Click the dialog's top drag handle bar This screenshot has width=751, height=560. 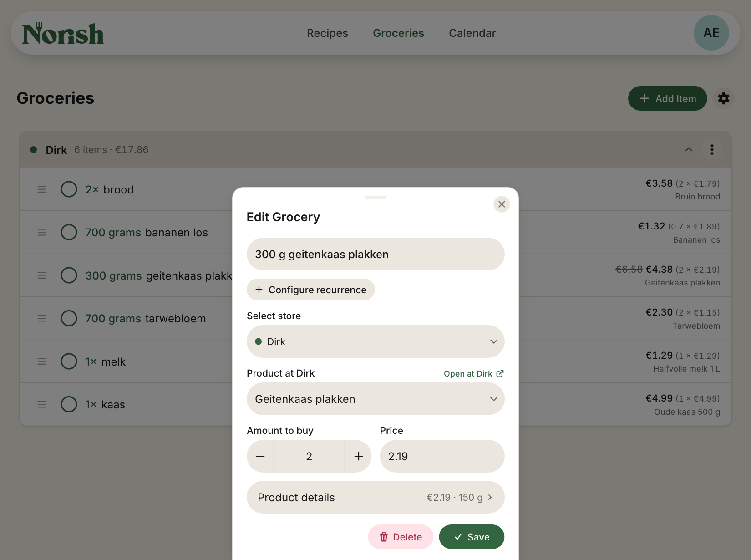point(375,198)
